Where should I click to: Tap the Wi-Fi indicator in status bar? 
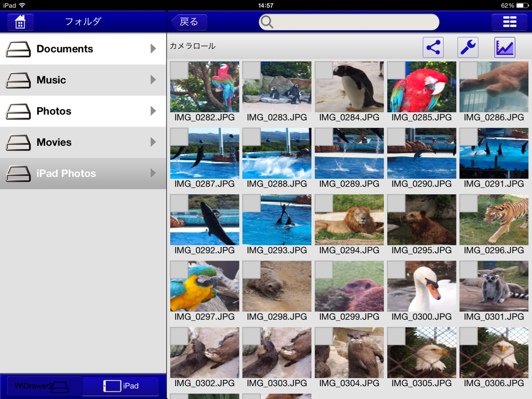pos(22,5)
